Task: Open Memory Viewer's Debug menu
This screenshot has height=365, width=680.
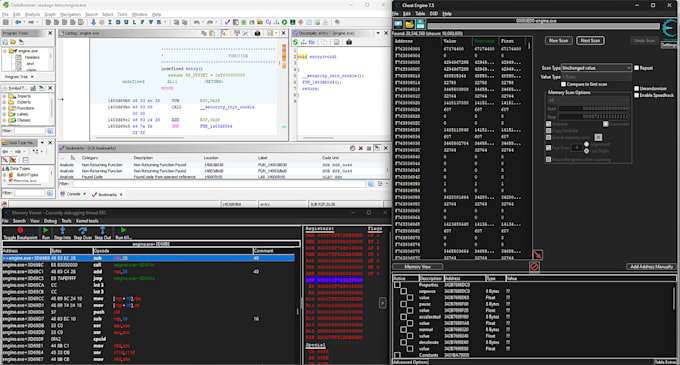Action: 50,221
